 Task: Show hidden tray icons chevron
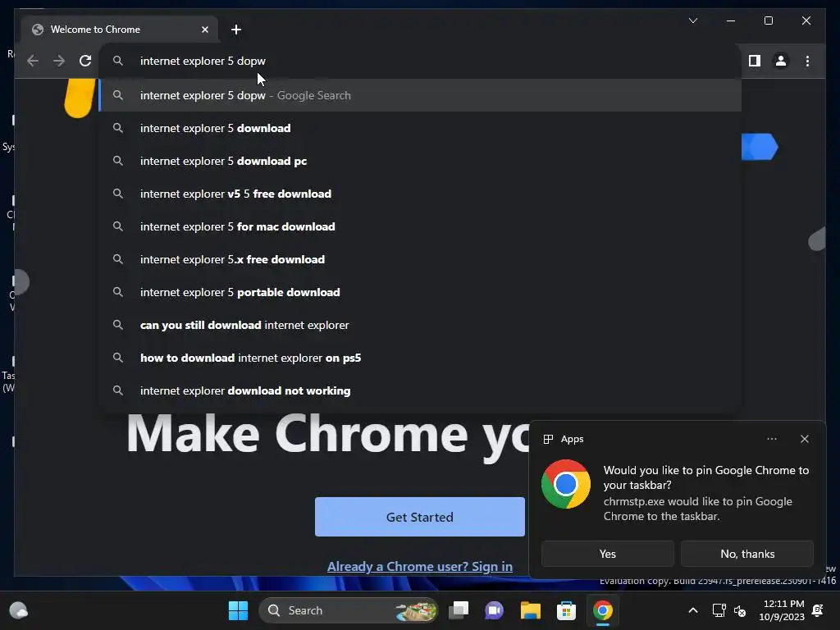692,610
